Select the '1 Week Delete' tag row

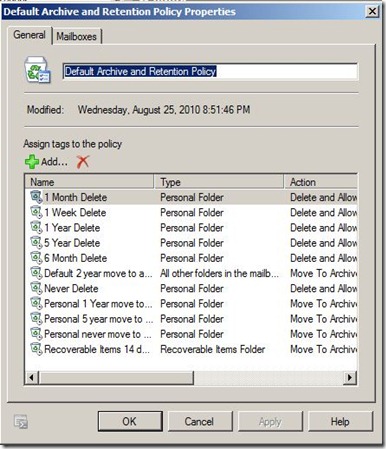tap(191, 212)
